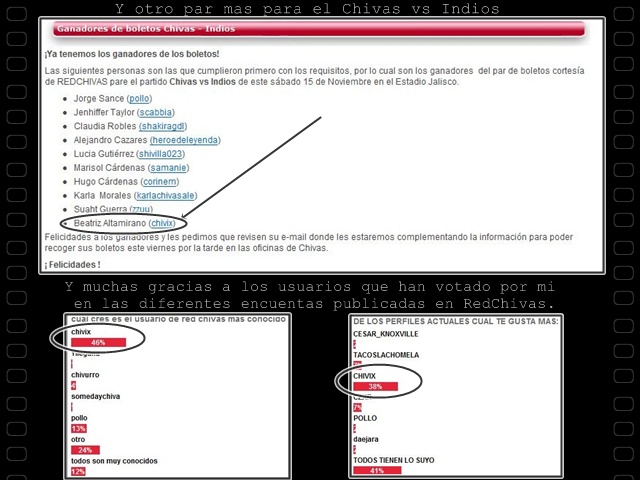This screenshot has width=640, height=480.
Task: Click the name 'Jenhiffer Taylor'
Action: [104, 113]
